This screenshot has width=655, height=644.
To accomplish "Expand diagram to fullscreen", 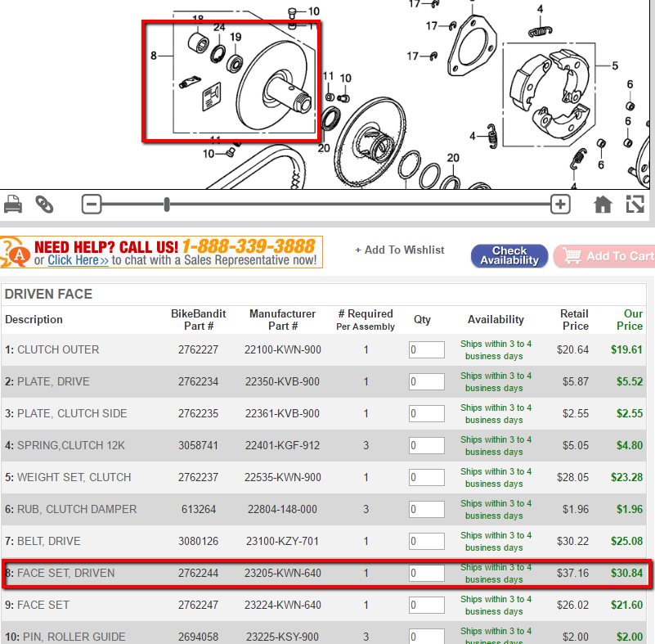I will 635,205.
